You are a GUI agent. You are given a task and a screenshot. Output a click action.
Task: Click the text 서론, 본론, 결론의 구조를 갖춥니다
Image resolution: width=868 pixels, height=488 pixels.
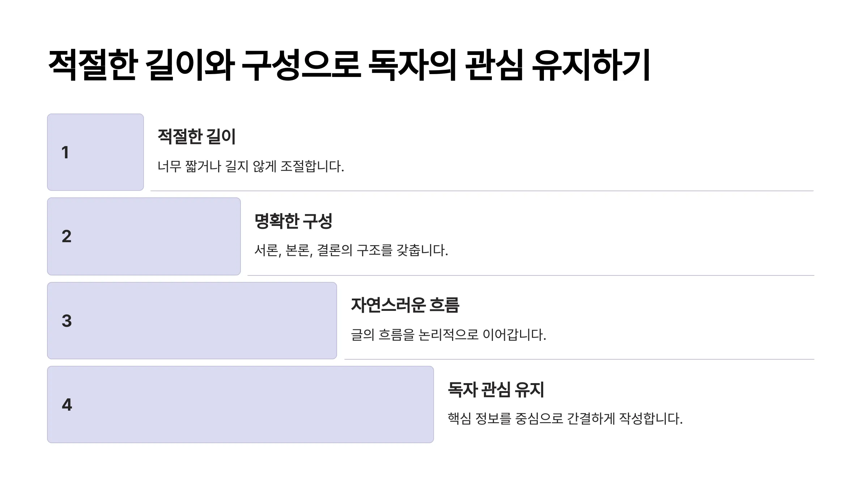(x=351, y=250)
